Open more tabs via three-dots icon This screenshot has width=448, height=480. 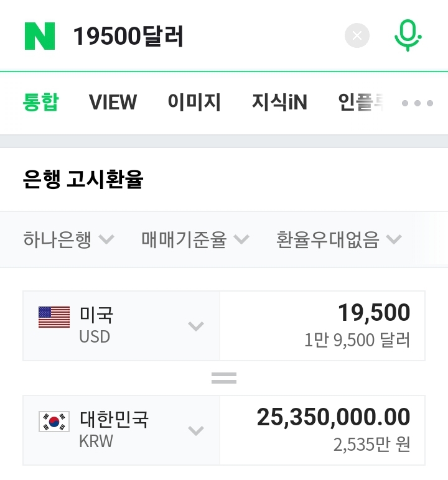point(417,103)
